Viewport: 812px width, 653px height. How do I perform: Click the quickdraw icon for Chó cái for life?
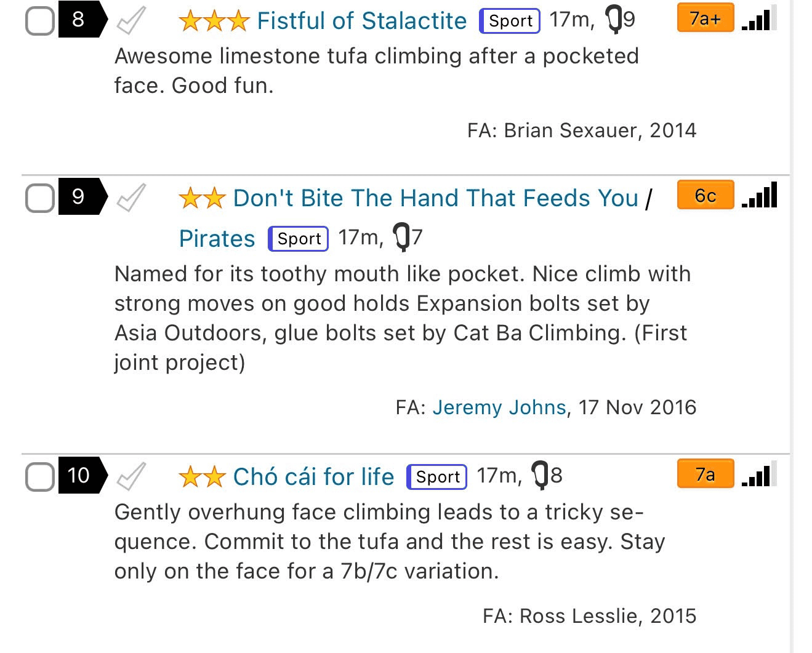point(539,476)
